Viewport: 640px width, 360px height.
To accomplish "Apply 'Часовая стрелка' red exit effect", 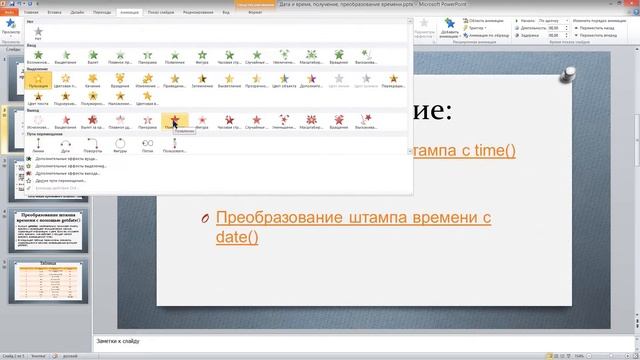I will pyautogui.click(x=229, y=122).
